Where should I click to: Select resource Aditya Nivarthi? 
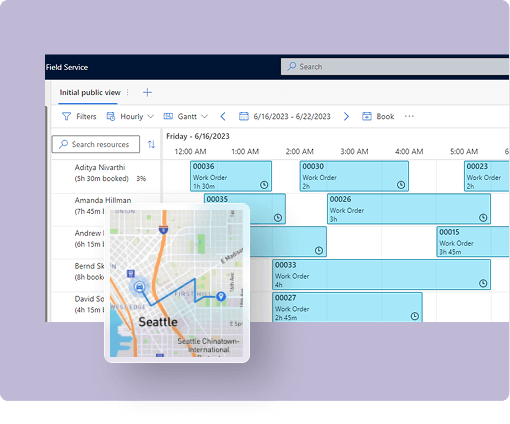click(100, 167)
